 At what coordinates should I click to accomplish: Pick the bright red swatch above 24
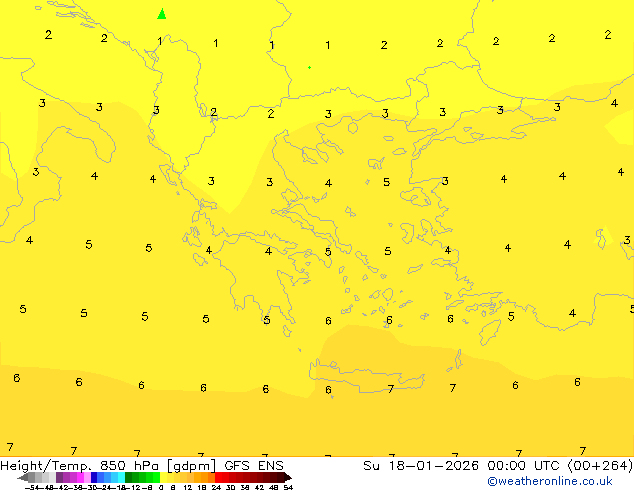(218, 477)
